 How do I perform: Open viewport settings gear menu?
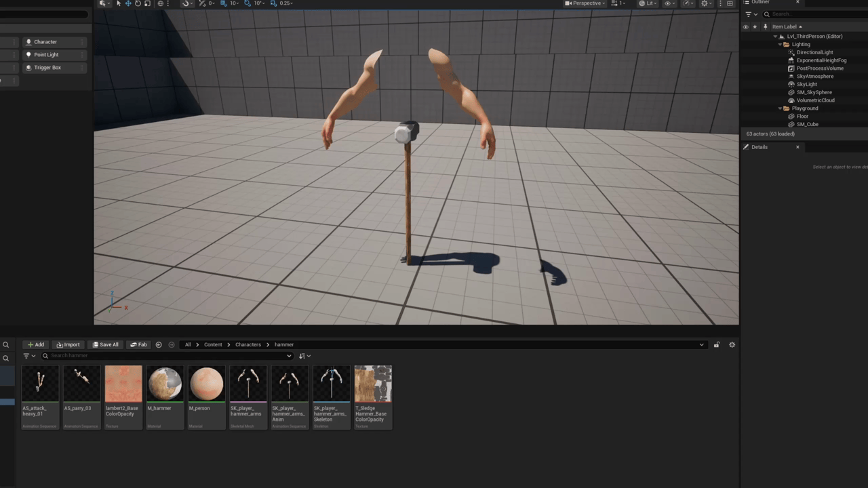706,3
